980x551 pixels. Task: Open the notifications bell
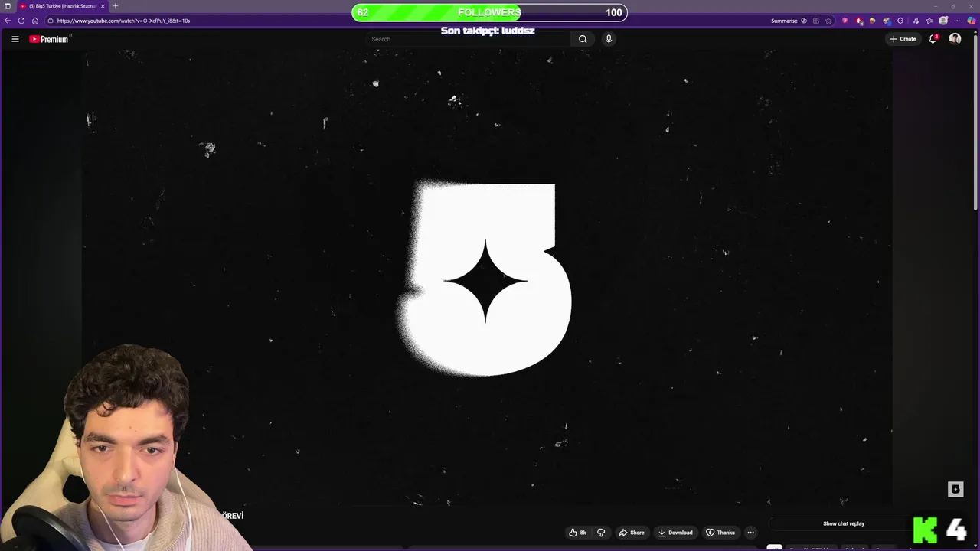pyautogui.click(x=933, y=39)
